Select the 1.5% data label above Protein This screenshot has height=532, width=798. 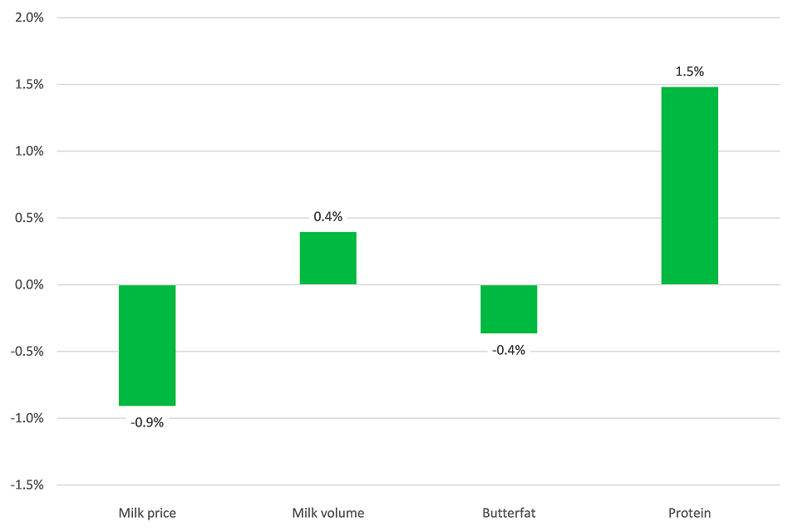(689, 72)
